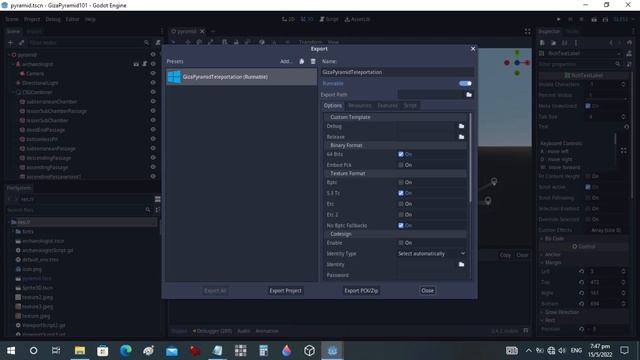Open notification center in system tray
The image size is (640, 360).
point(624,350)
